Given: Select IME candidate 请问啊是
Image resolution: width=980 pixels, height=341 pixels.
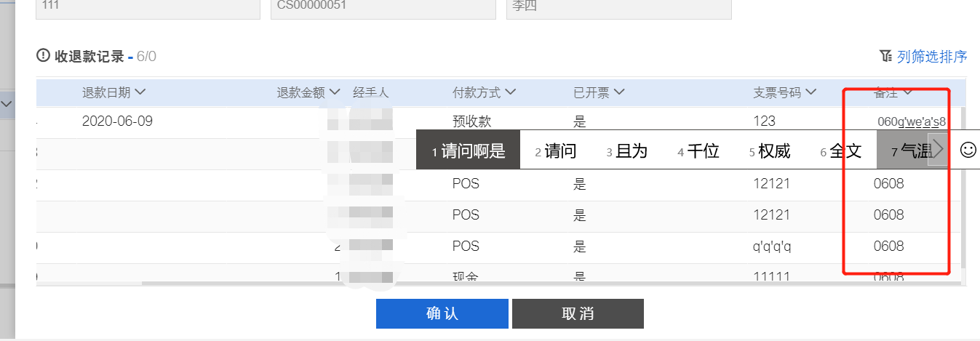Looking at the screenshot, I should pyautogui.click(x=468, y=150).
